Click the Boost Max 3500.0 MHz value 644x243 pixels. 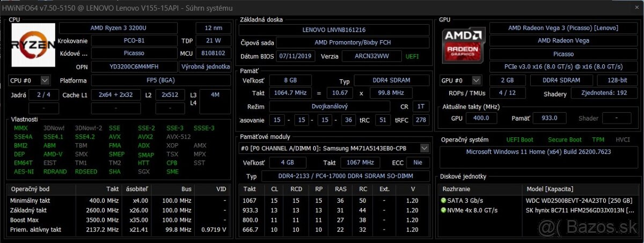pyautogui.click(x=102, y=220)
